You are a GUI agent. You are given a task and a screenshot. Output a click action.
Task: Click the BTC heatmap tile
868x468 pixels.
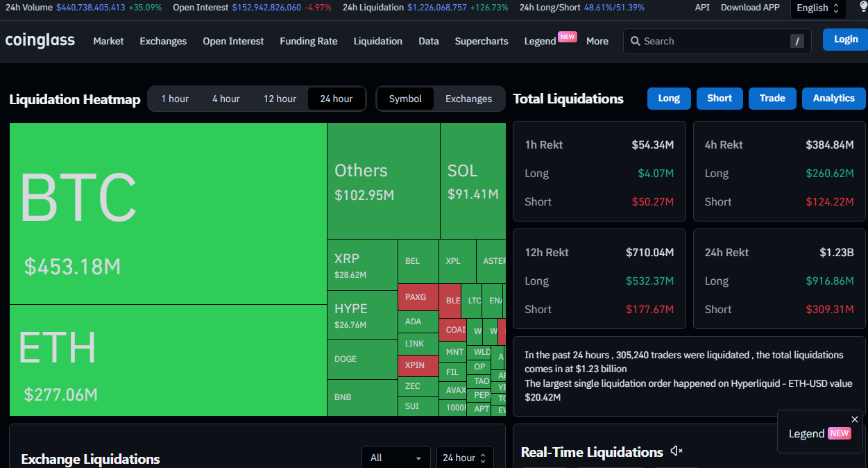point(168,213)
